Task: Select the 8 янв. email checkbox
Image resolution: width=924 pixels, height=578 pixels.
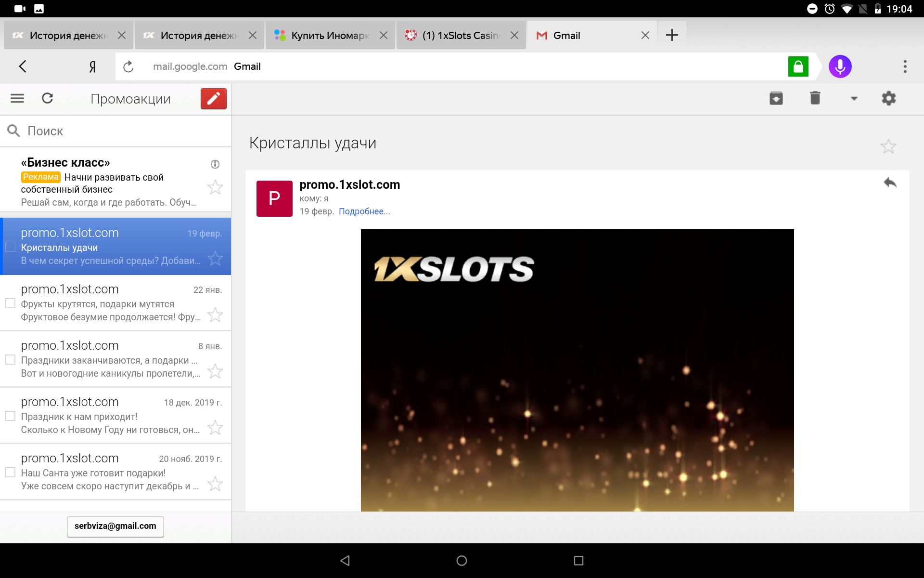Action: (x=11, y=360)
